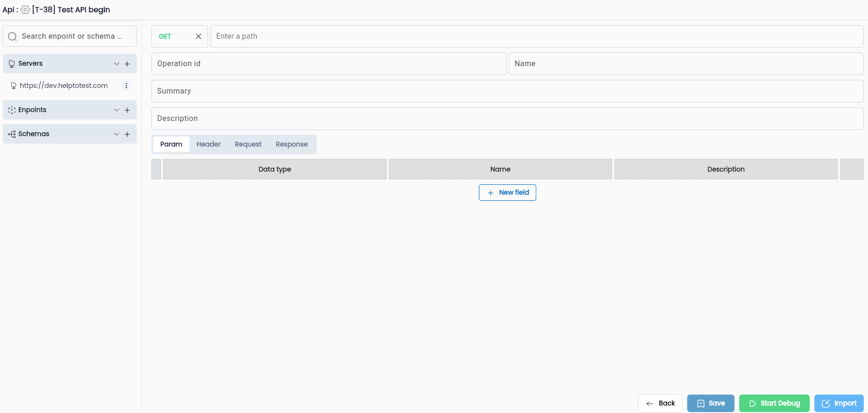Collapse the Schemas section chevron
The width and height of the screenshot is (868, 413).
pos(117,134)
